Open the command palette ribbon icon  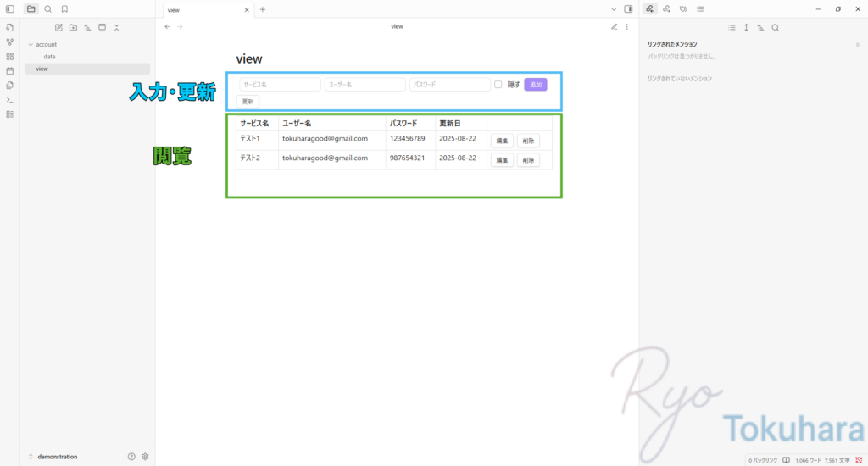pos(10,99)
